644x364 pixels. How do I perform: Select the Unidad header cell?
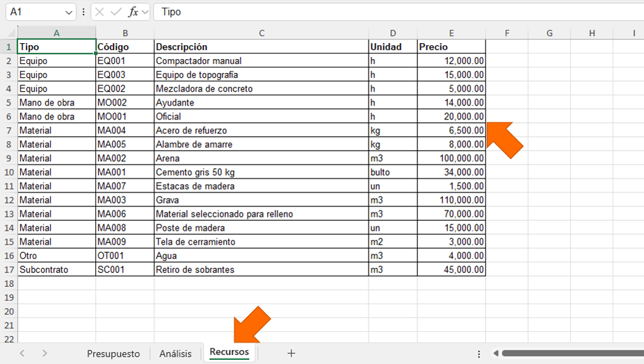coord(393,47)
